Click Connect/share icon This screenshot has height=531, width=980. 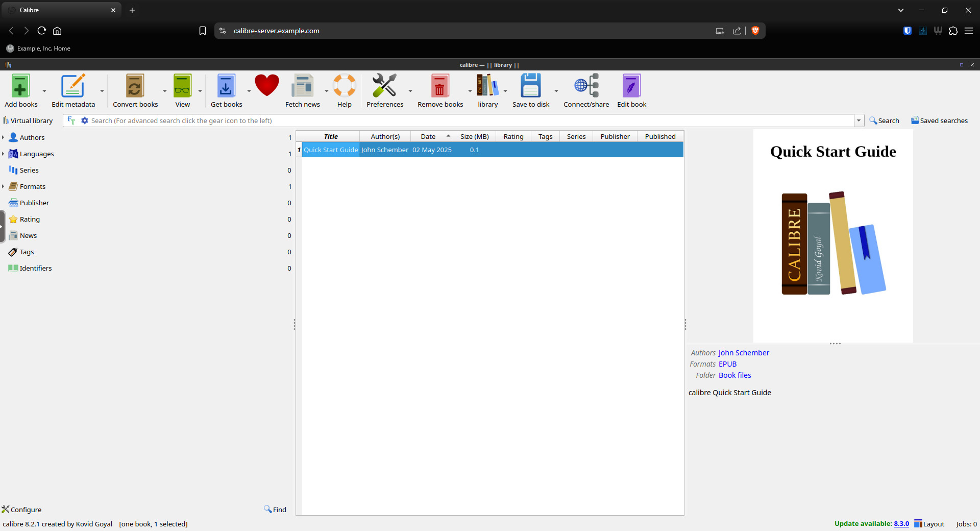click(586, 87)
